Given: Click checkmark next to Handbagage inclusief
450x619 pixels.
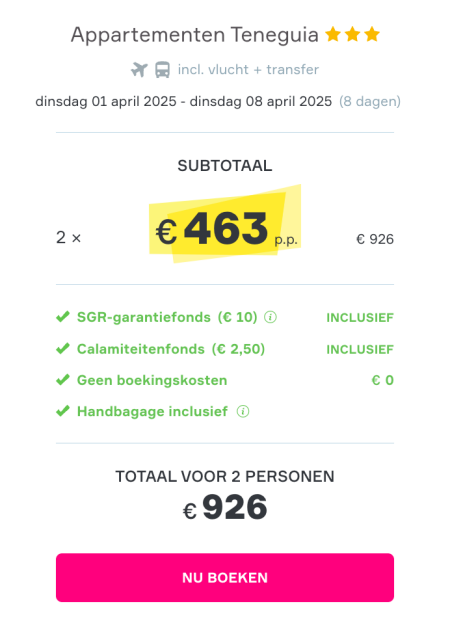Looking at the screenshot, I should [63, 411].
